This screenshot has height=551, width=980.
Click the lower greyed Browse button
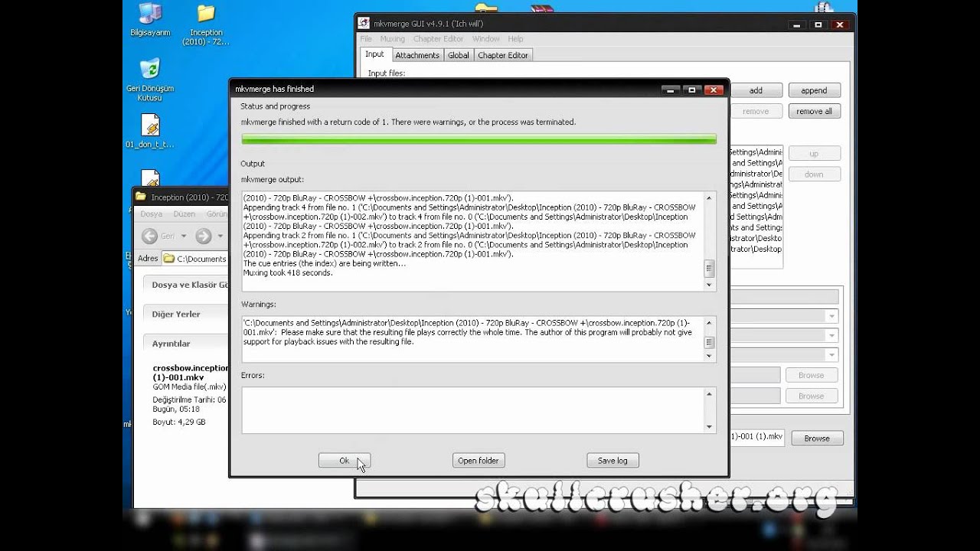(x=811, y=396)
